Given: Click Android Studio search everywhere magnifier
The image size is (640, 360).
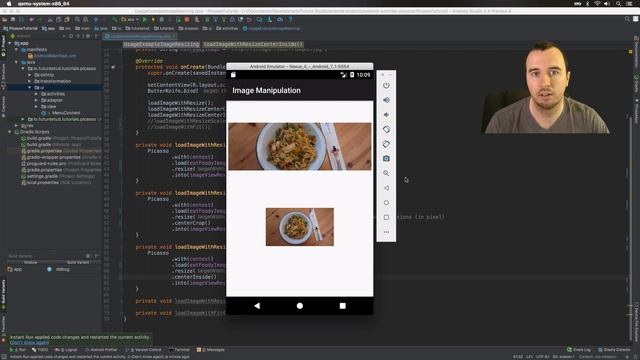Looking at the screenshot, I should tap(627, 19).
